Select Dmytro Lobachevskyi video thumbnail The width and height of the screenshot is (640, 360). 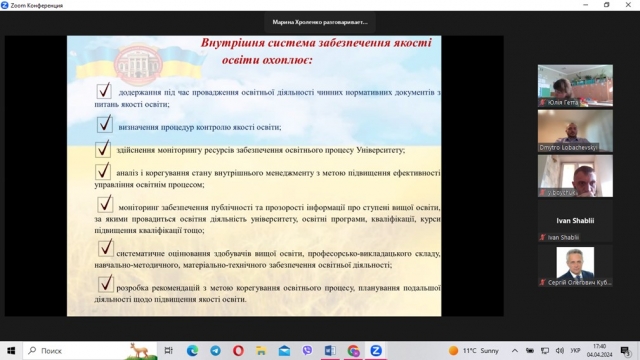575,131
